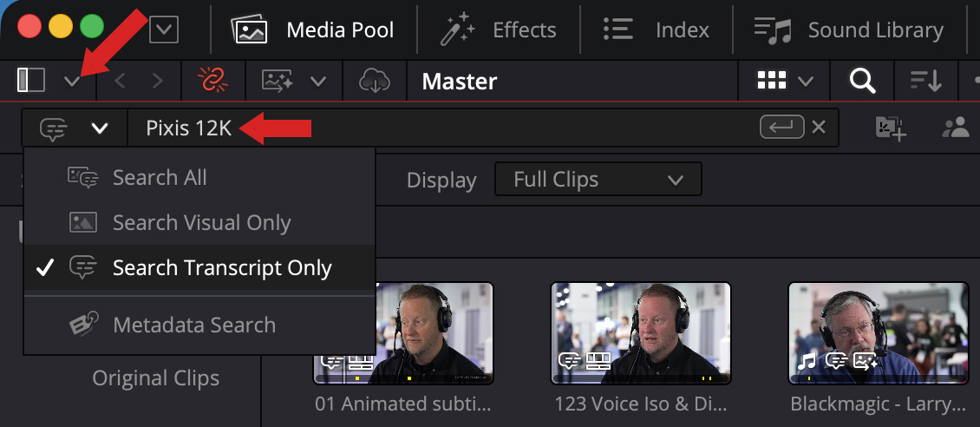The image size is (980, 427).
Task: Select the 123 Voice Iso & Di... thumbnail
Action: [x=641, y=333]
